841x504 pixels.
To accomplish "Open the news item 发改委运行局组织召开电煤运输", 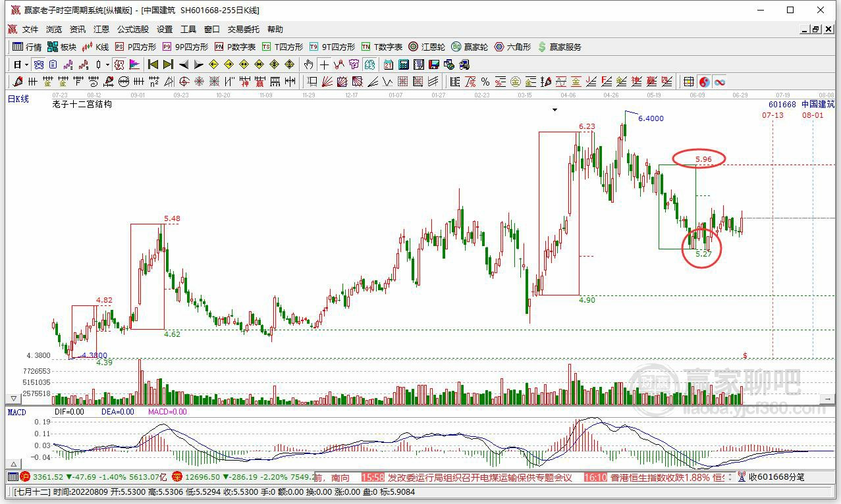I will (x=479, y=477).
